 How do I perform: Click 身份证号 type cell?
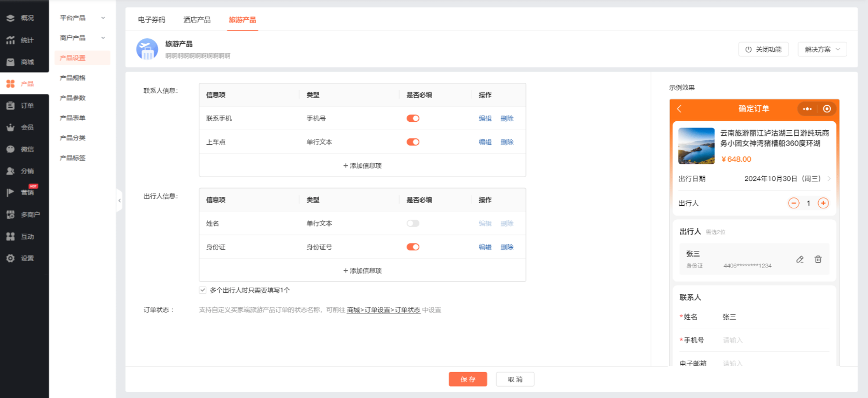319,247
